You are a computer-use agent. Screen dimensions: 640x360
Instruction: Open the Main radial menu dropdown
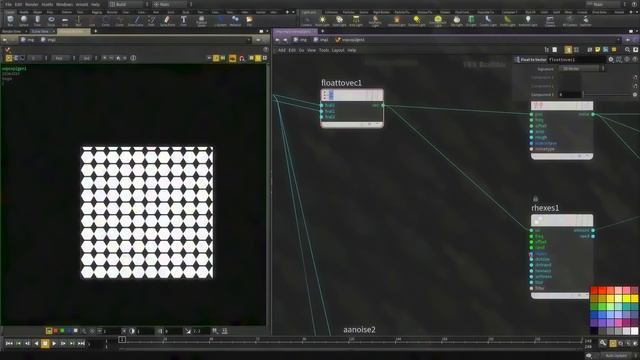pyautogui.click(x=172, y=4)
